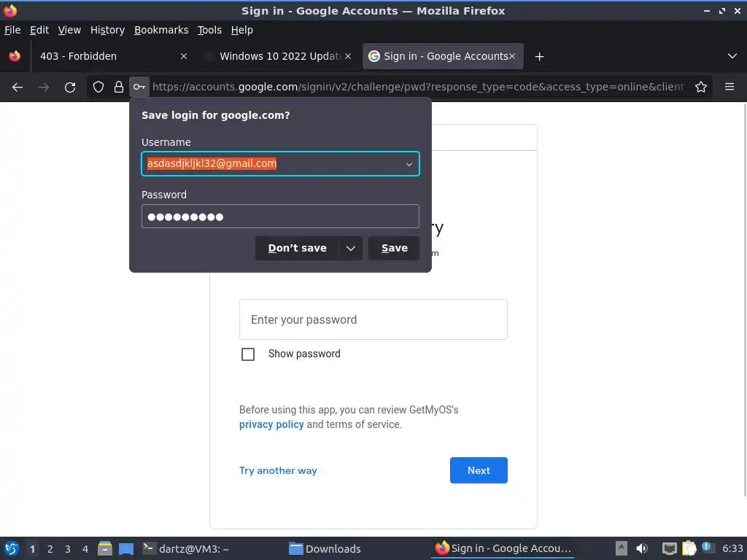Click the Don't save button
This screenshot has height=560, width=747.
(298, 248)
